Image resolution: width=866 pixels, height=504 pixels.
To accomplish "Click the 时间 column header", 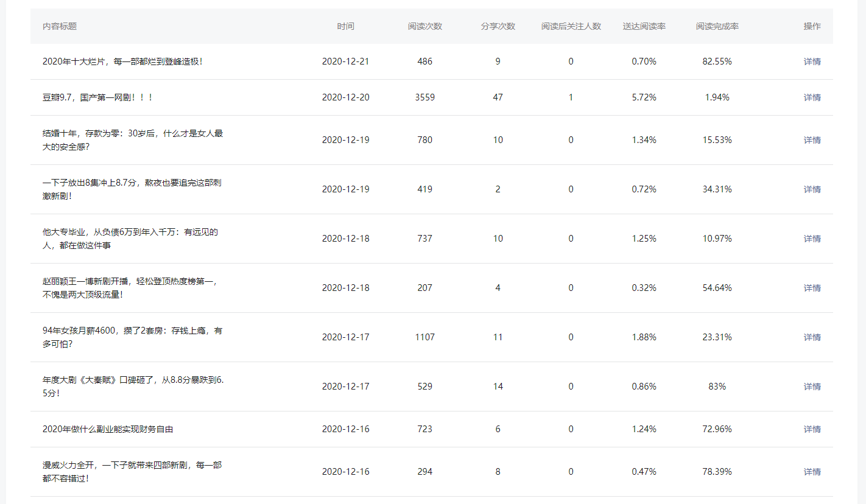I will pyautogui.click(x=345, y=26).
